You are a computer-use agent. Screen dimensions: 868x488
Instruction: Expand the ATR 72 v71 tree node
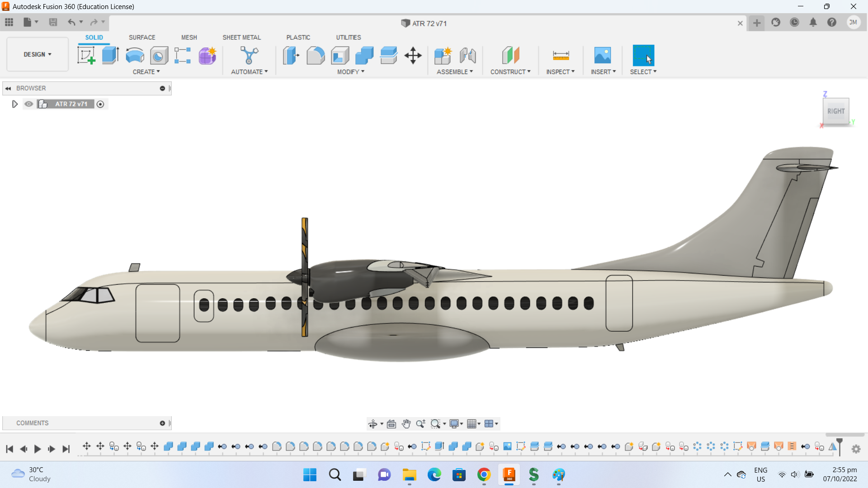(x=14, y=104)
